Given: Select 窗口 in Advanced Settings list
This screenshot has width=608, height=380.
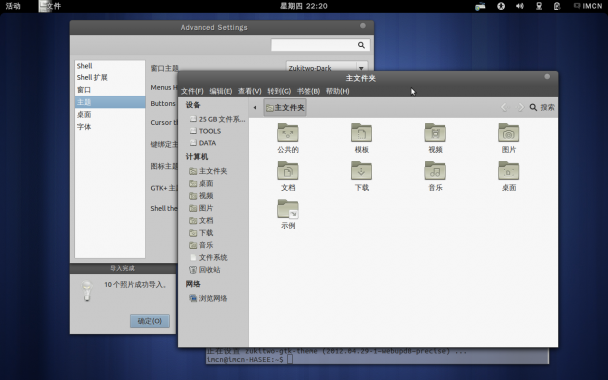Looking at the screenshot, I should pos(110,90).
